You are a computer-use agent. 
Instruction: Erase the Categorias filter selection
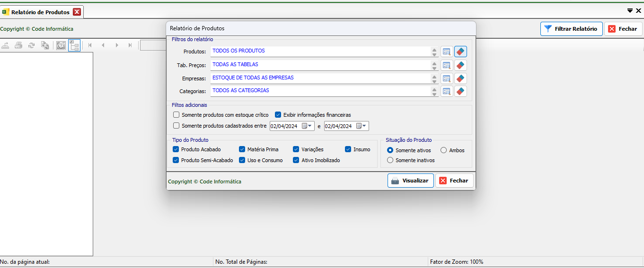[461, 91]
